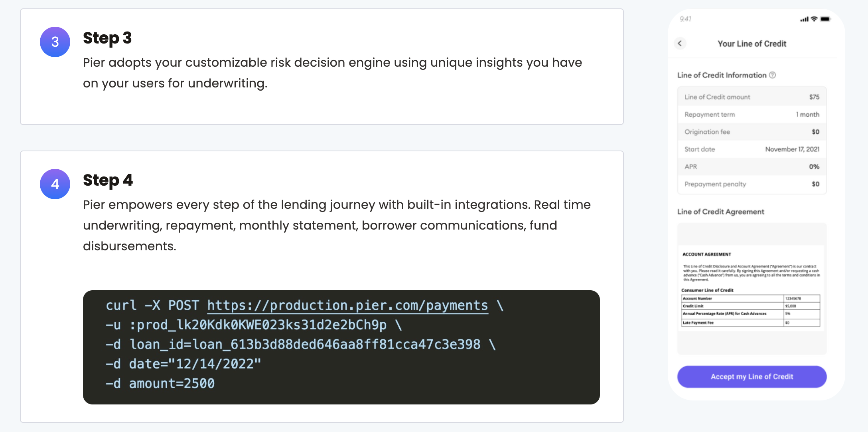The width and height of the screenshot is (868, 432).
Task: Click the Start date November 17 row
Action: (752, 149)
